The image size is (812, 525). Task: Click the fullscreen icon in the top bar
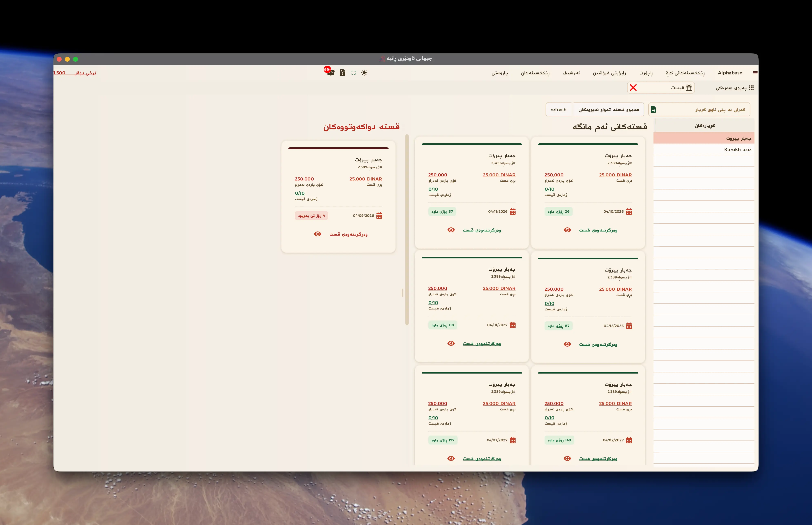(353, 73)
